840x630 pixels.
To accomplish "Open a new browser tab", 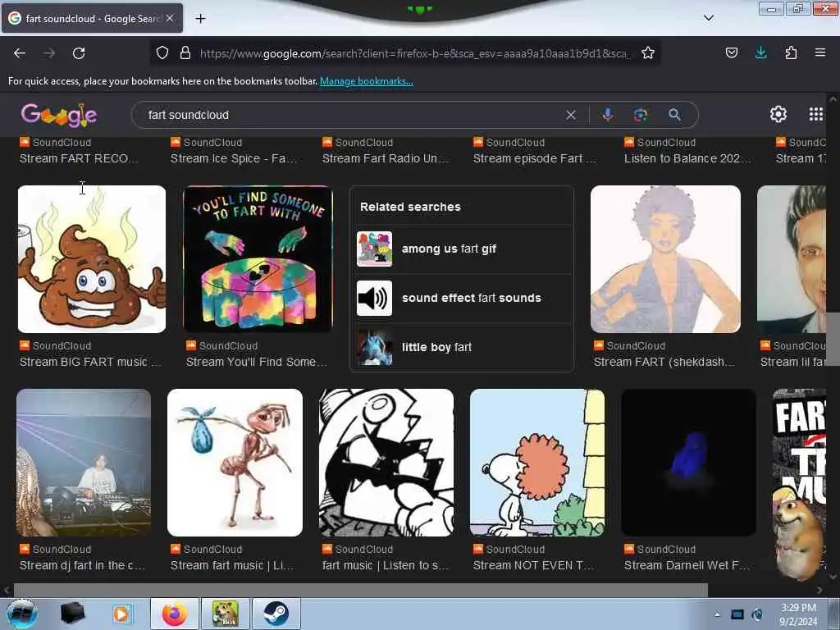I will coord(200,19).
